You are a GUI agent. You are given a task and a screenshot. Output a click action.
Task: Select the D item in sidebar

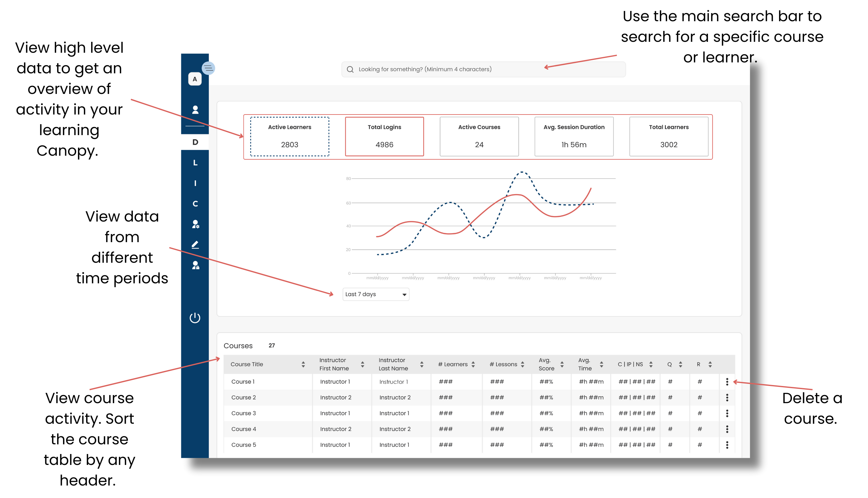click(195, 142)
